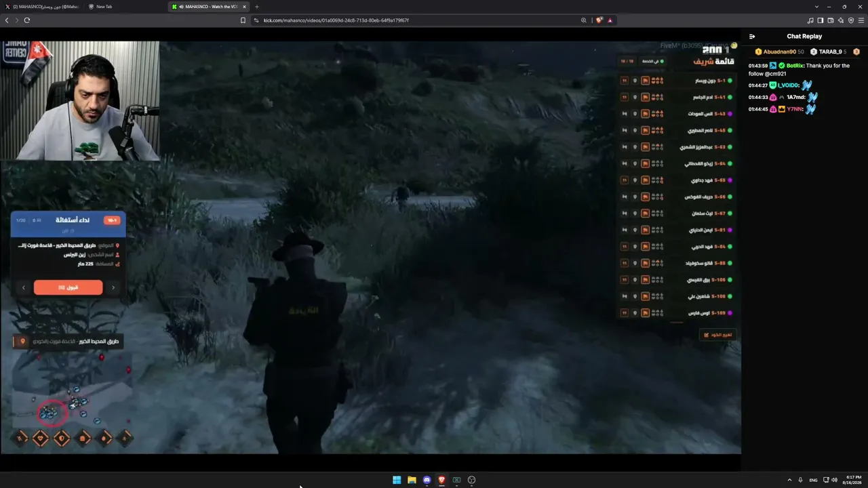Jump to 01:44:27 chat timestamp

pos(757,85)
